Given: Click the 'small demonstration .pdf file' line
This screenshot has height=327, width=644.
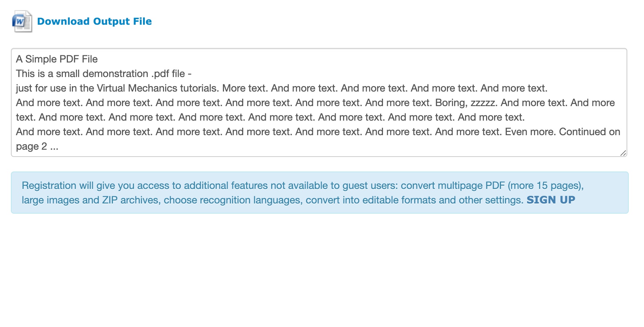Looking at the screenshot, I should (120, 74).
